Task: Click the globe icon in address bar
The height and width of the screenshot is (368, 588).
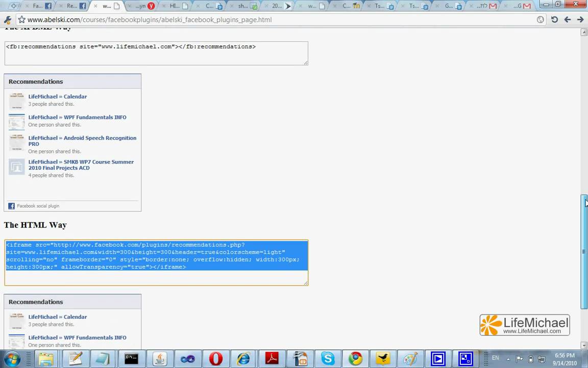Action: [541, 19]
